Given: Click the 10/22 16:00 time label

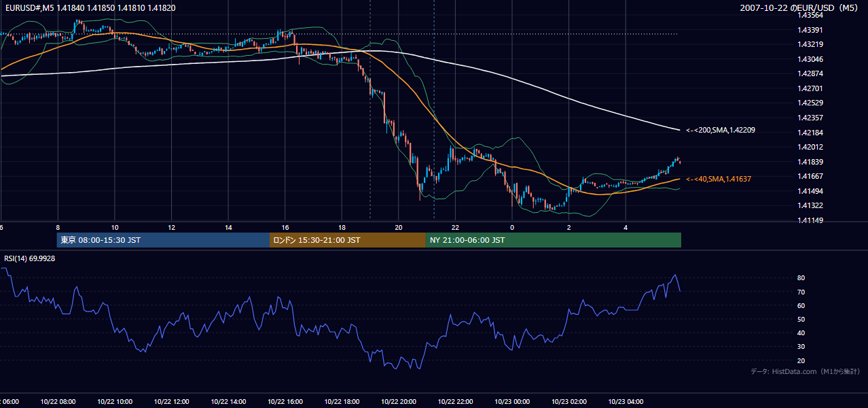Looking at the screenshot, I should (285, 402).
